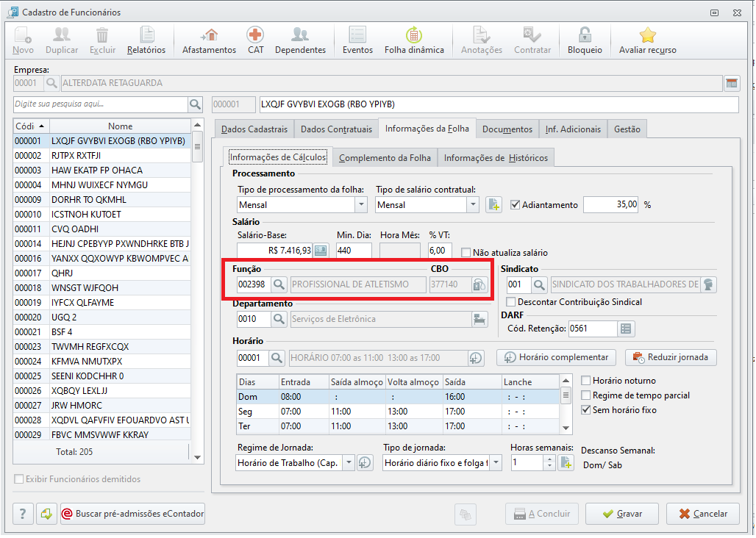Click the Departamento details icon
This screenshot has width=756, height=538.
click(479, 319)
